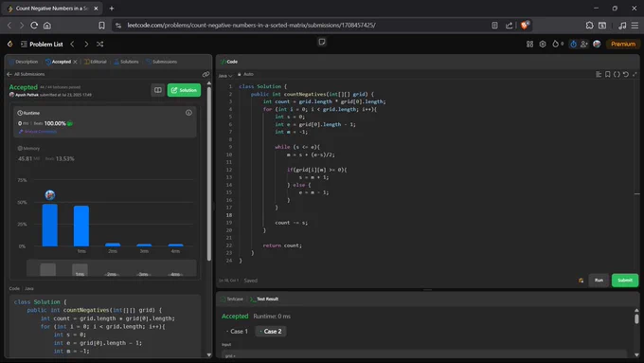Viewport: 644px width, 363px height.
Task: Click the editor bookmark icon
Action: (607, 75)
